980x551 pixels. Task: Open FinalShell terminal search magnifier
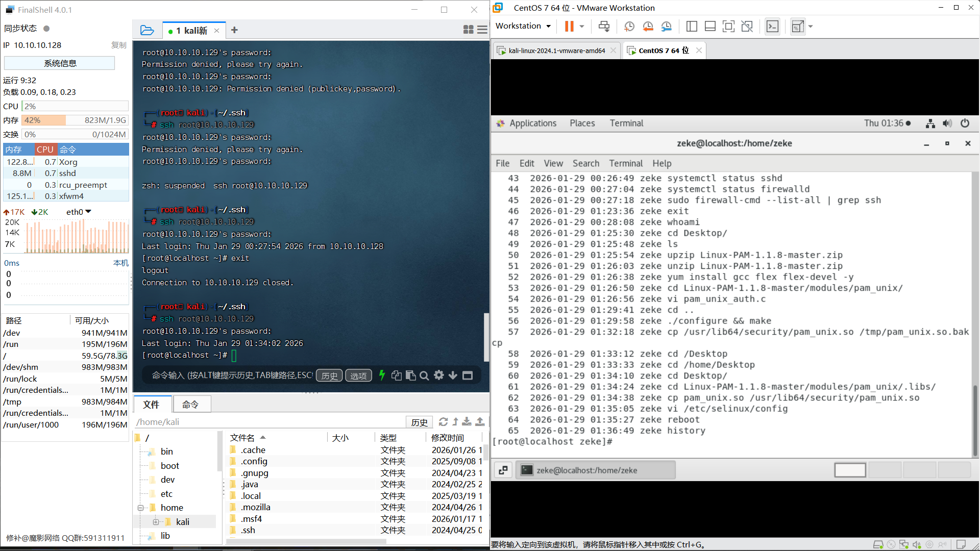(x=424, y=375)
